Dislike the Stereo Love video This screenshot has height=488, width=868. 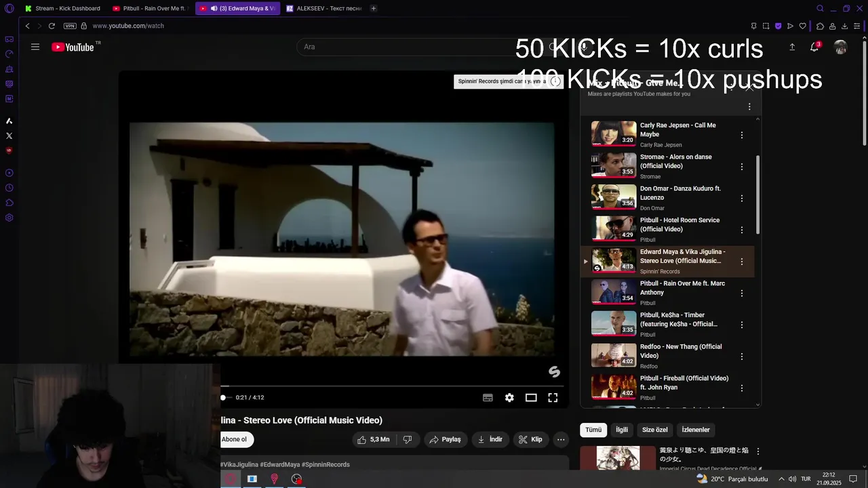[x=408, y=439]
